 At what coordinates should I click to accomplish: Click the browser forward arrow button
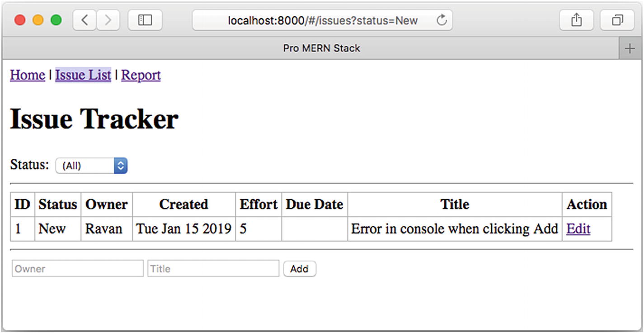tap(108, 20)
